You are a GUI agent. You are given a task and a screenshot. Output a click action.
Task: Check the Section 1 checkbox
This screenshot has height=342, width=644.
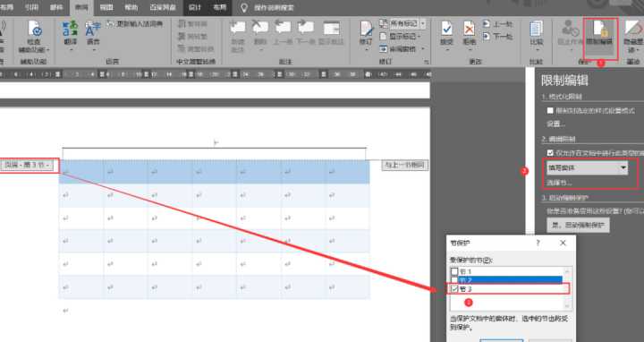[454, 271]
